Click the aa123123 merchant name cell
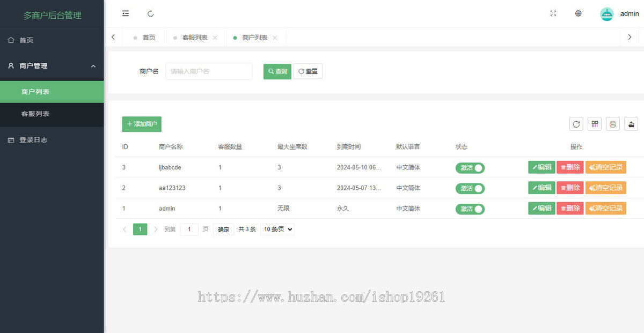The width and height of the screenshot is (644, 333). click(172, 188)
